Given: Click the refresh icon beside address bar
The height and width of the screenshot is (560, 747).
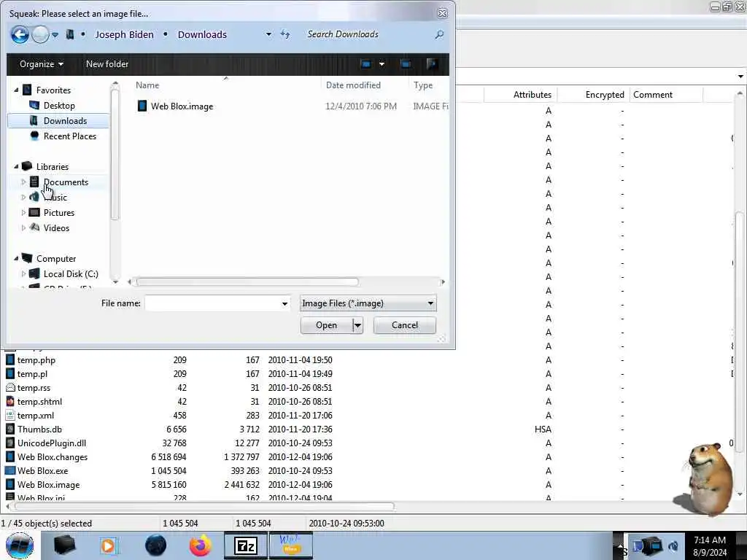Looking at the screenshot, I should coord(285,34).
